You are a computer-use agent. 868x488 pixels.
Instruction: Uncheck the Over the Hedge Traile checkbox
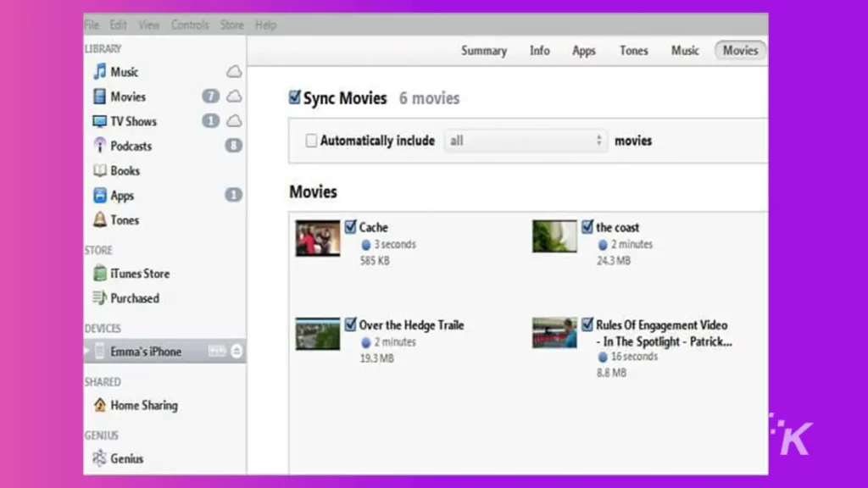click(350, 324)
